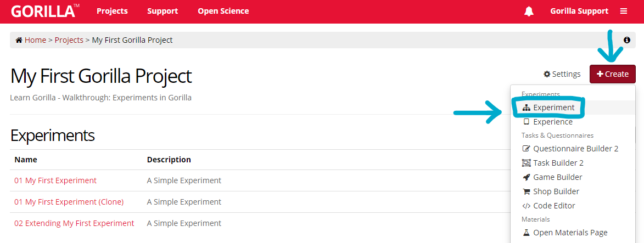Click the Questionnaire Builder 2 edit icon
The width and height of the screenshot is (644, 243).
pyautogui.click(x=526, y=149)
